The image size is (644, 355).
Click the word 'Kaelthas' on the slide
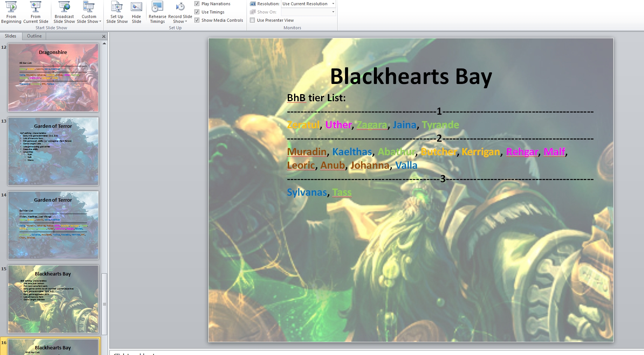click(352, 152)
